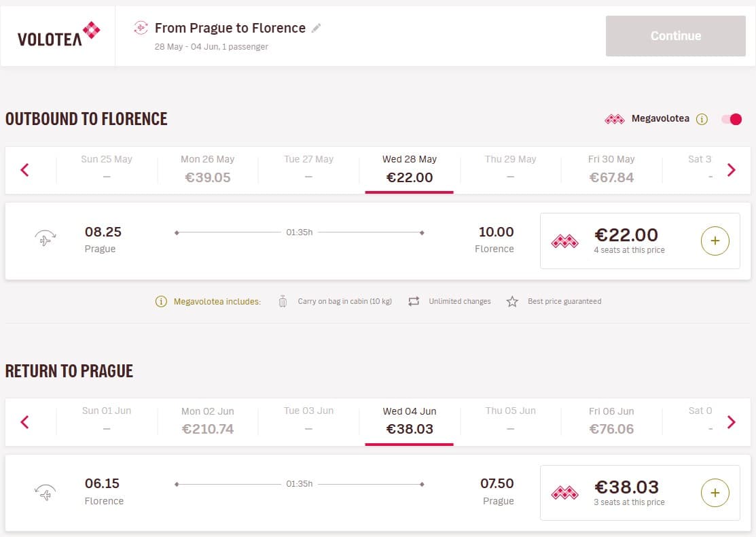The width and height of the screenshot is (756, 537).
Task: Click the Megavolotea includes info icon
Action: (161, 302)
